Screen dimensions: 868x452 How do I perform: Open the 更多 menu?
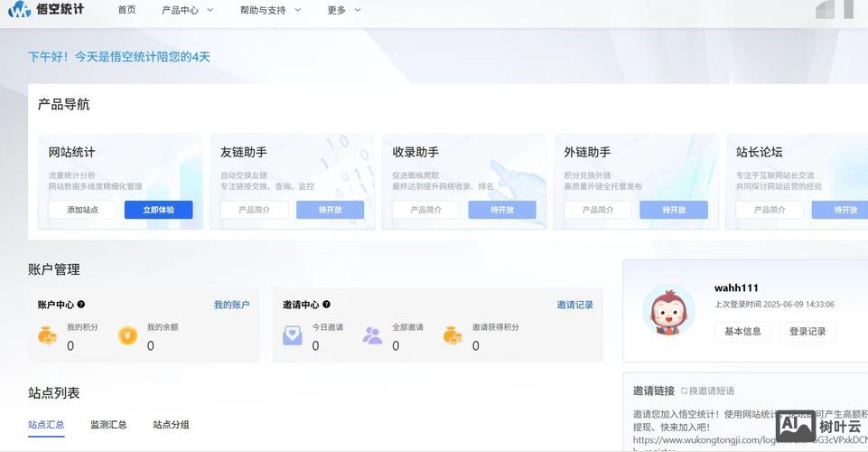(337, 10)
